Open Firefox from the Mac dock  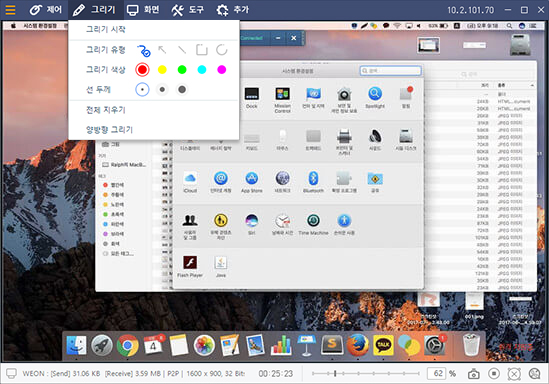[357, 345]
